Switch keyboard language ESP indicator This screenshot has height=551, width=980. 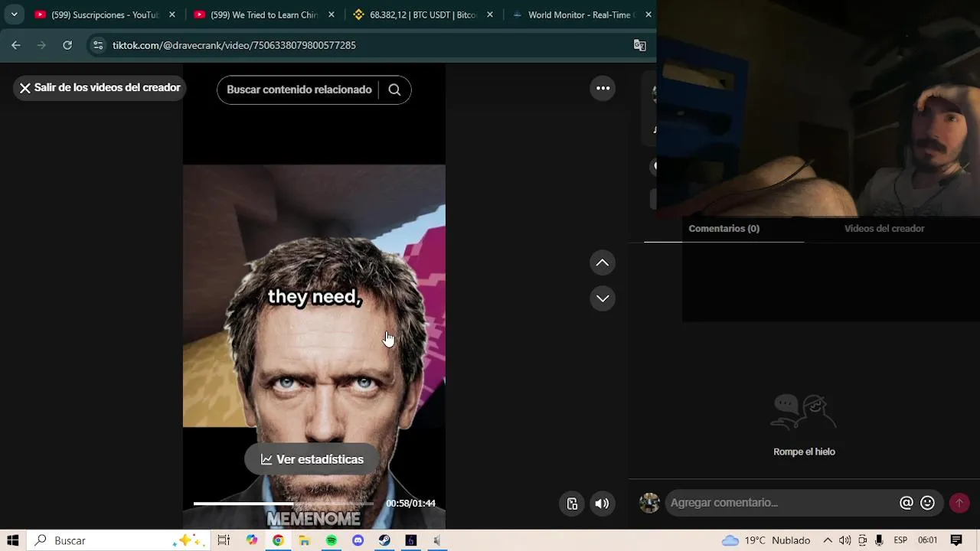pos(901,540)
